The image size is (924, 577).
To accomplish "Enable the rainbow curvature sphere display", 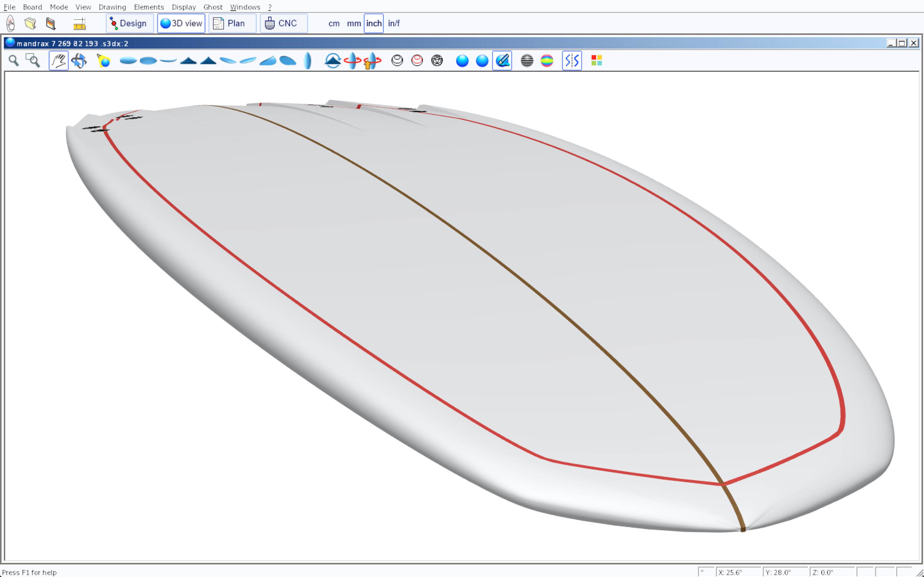I will tap(547, 61).
